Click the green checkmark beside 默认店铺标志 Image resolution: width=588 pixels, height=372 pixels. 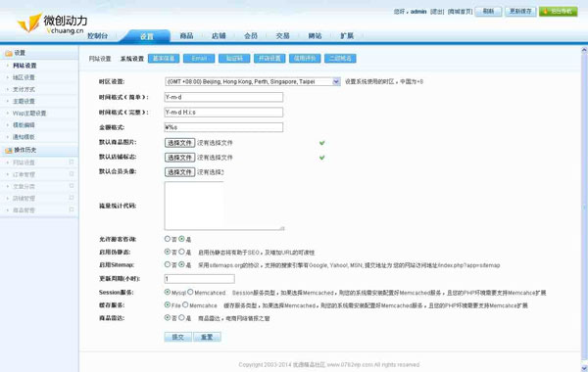(x=321, y=158)
